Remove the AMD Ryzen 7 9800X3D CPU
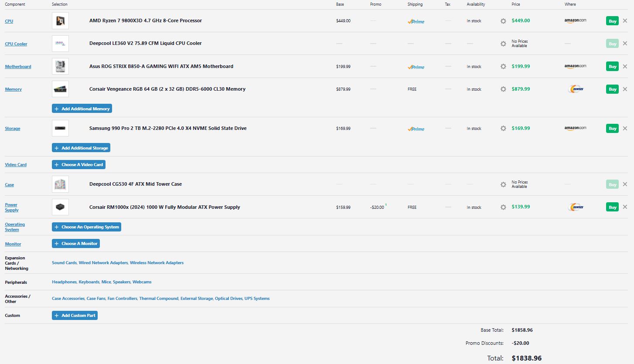 click(625, 20)
